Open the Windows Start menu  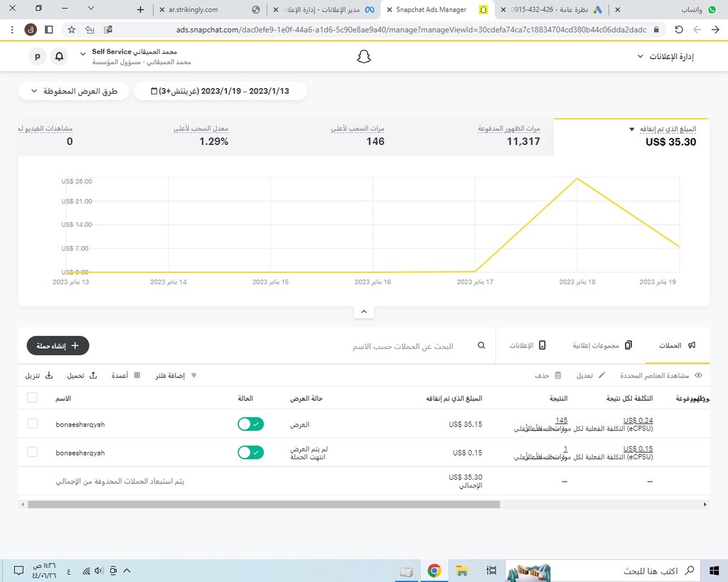click(714, 571)
